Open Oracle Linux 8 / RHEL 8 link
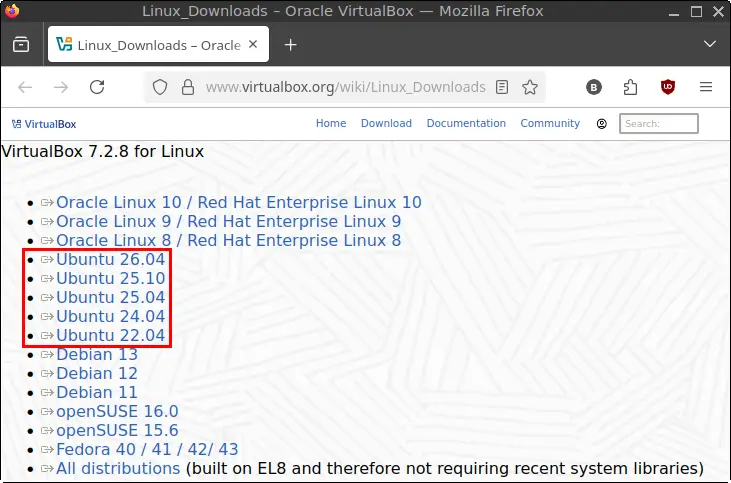The height and width of the screenshot is (483, 731). click(228, 241)
